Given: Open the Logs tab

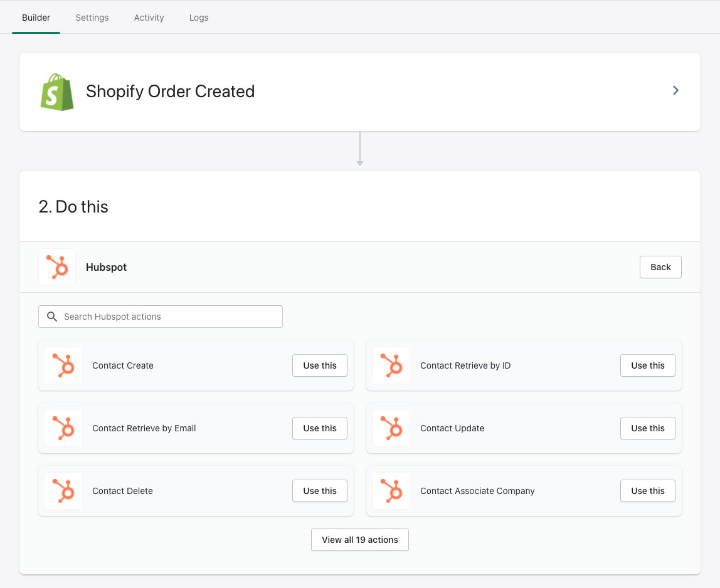Looking at the screenshot, I should (x=199, y=18).
